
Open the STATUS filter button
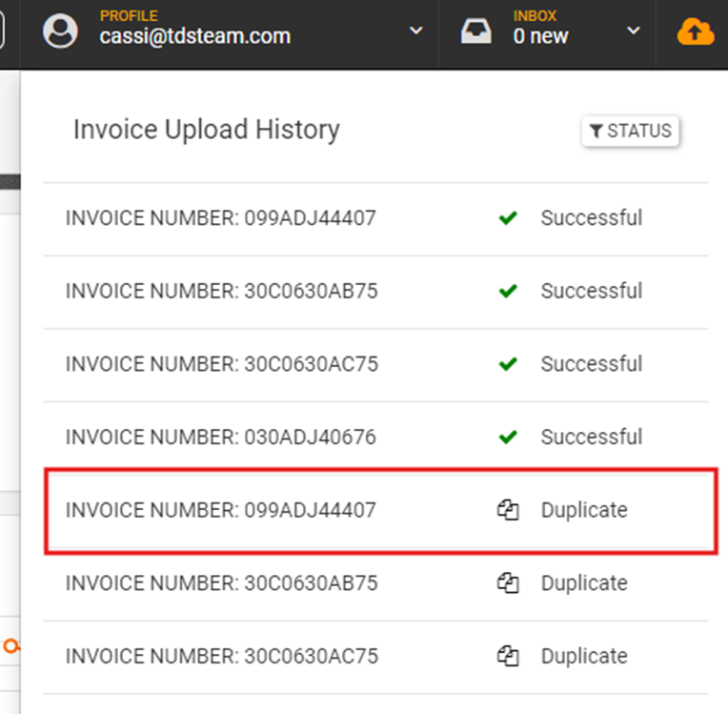pos(630,131)
